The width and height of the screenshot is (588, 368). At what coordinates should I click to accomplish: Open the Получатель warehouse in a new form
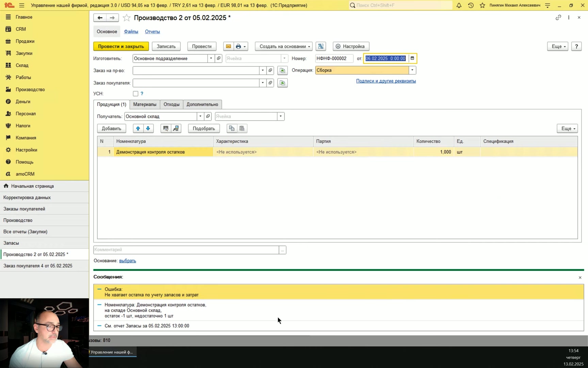click(x=208, y=117)
